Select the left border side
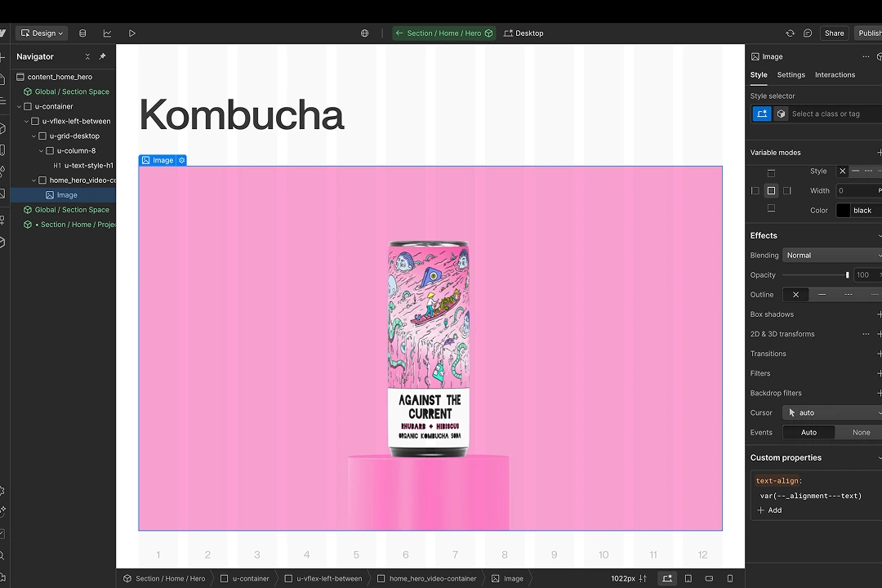Viewport: 882px width, 588px height. click(x=755, y=191)
